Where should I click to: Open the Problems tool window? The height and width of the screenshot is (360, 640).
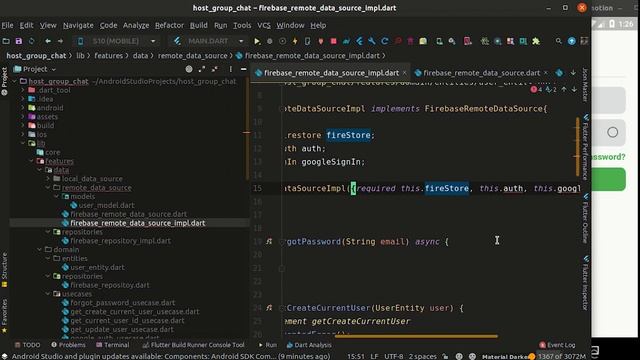click(x=68, y=345)
